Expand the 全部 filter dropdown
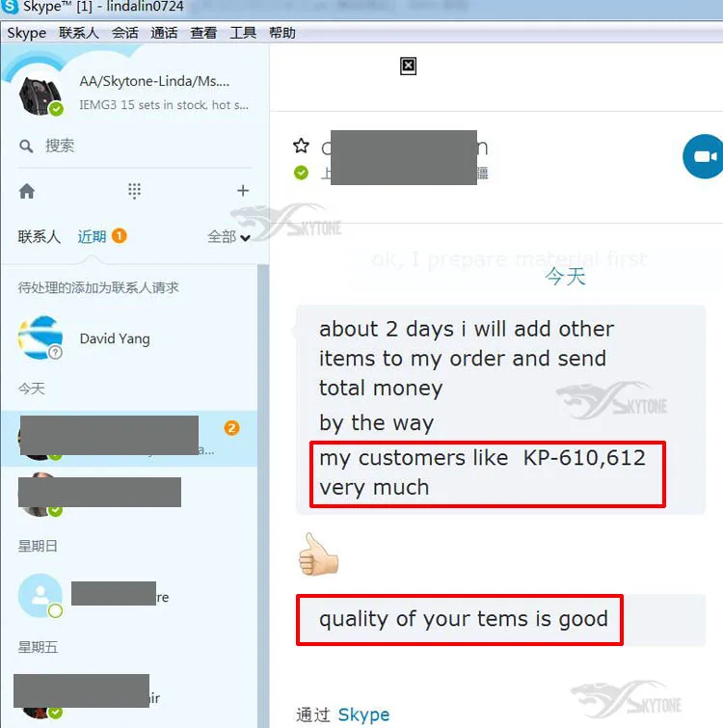 [228, 237]
